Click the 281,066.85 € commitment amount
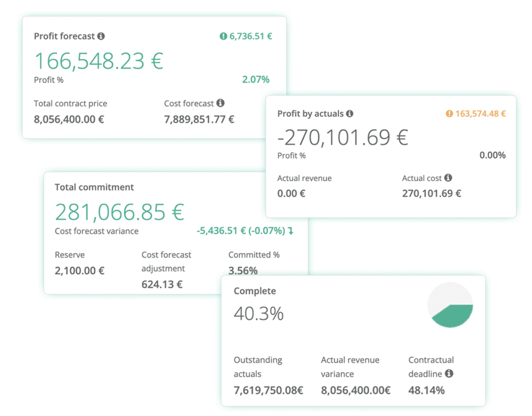Screen dimensions: 532x416 (119, 211)
